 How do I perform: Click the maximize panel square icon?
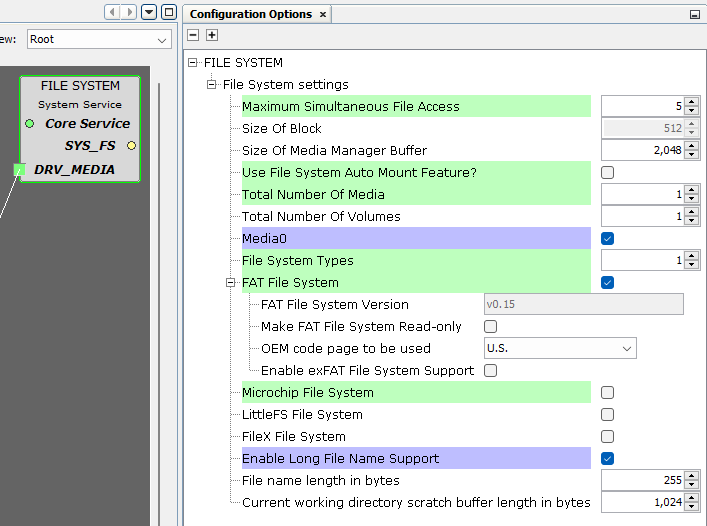[168, 12]
